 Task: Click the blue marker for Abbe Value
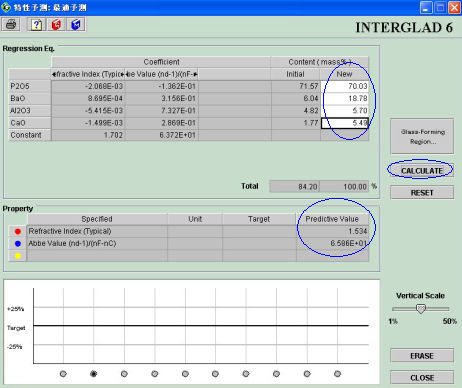[18, 244]
